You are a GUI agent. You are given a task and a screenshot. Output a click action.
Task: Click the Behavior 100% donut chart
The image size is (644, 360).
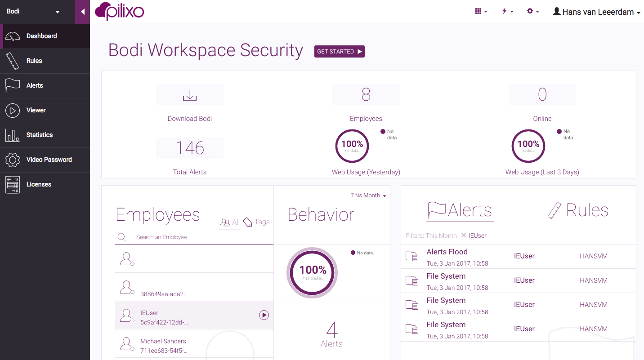click(x=313, y=273)
